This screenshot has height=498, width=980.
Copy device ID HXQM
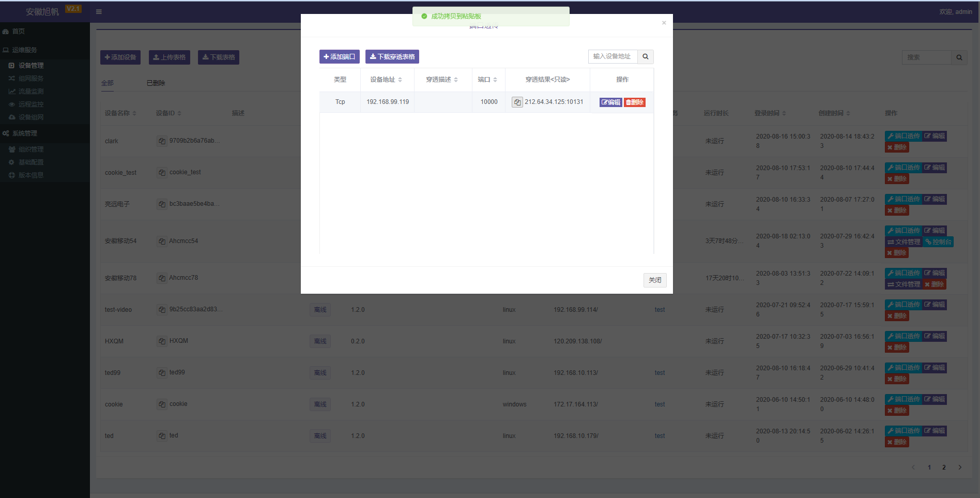[x=162, y=341]
